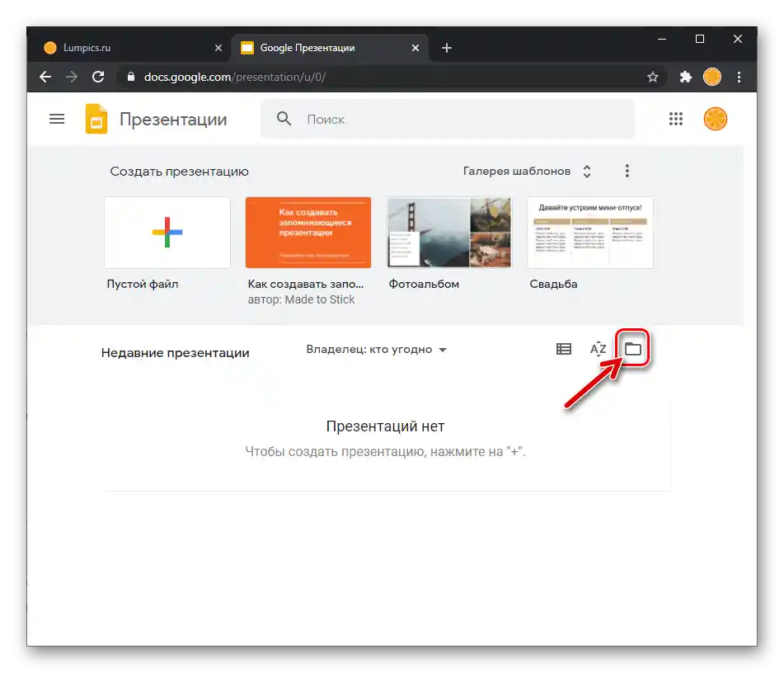The height and width of the screenshot is (673, 784).
Task: Open the three-dot template options menu
Action: tap(627, 171)
